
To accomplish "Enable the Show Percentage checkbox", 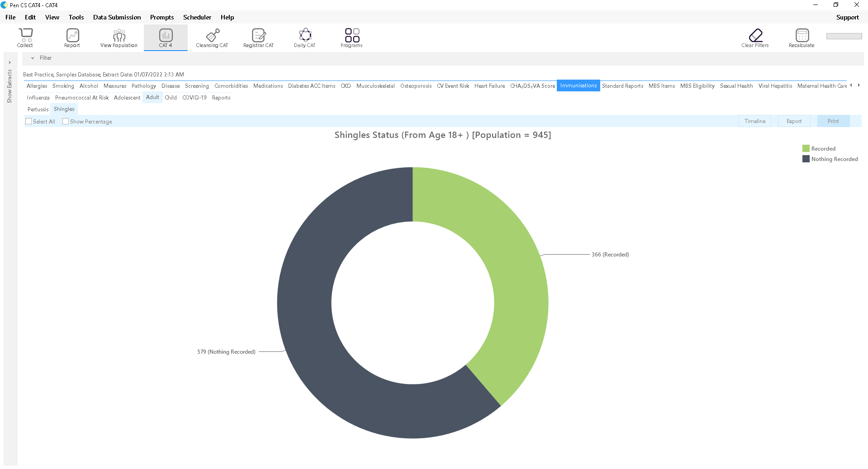I will 66,121.
